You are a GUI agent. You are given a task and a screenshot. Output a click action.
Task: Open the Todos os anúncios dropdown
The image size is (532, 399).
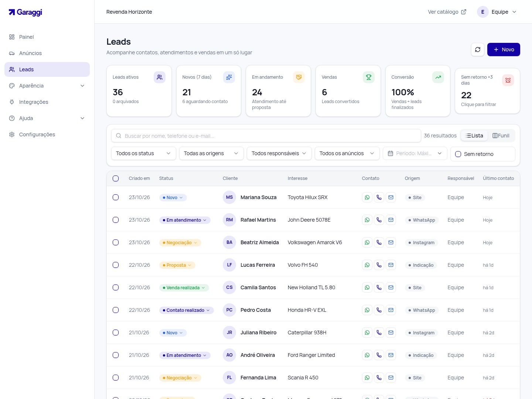click(x=347, y=153)
